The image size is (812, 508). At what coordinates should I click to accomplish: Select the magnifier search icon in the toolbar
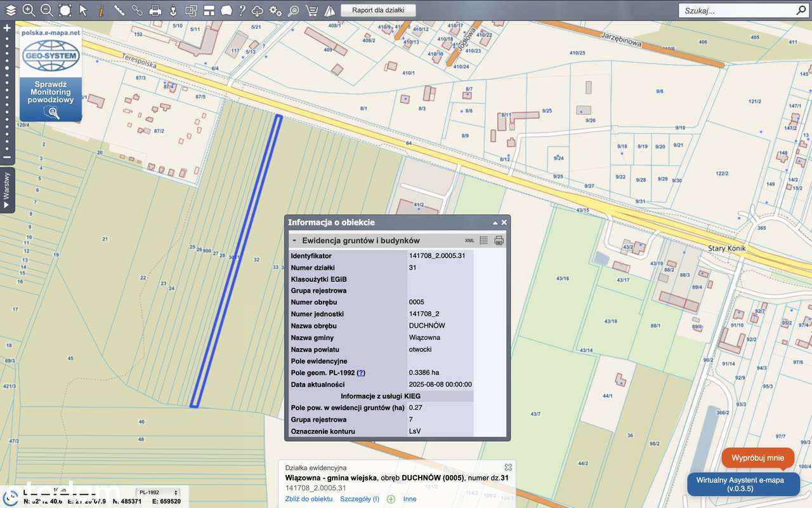293,10
